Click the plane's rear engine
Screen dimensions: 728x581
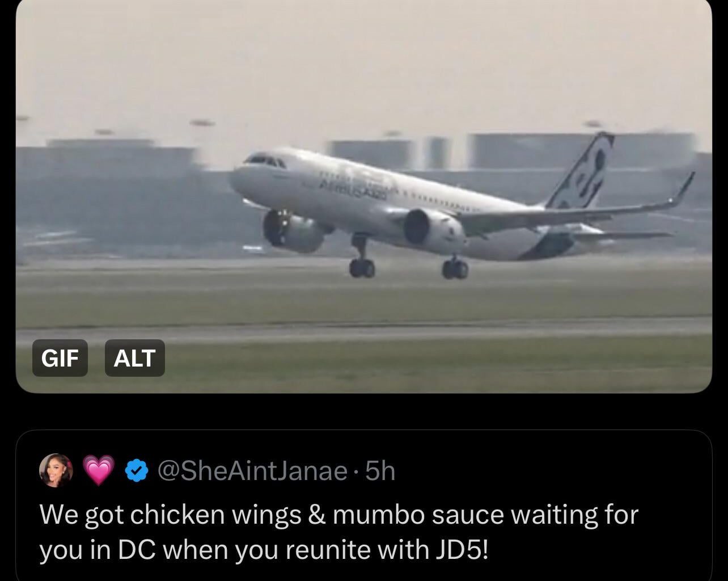pyautogui.click(x=433, y=231)
